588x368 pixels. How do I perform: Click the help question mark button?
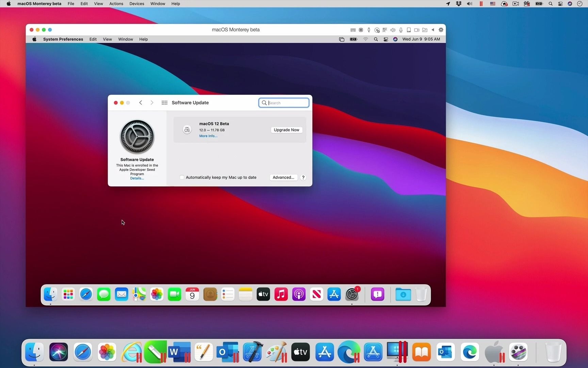(x=303, y=178)
